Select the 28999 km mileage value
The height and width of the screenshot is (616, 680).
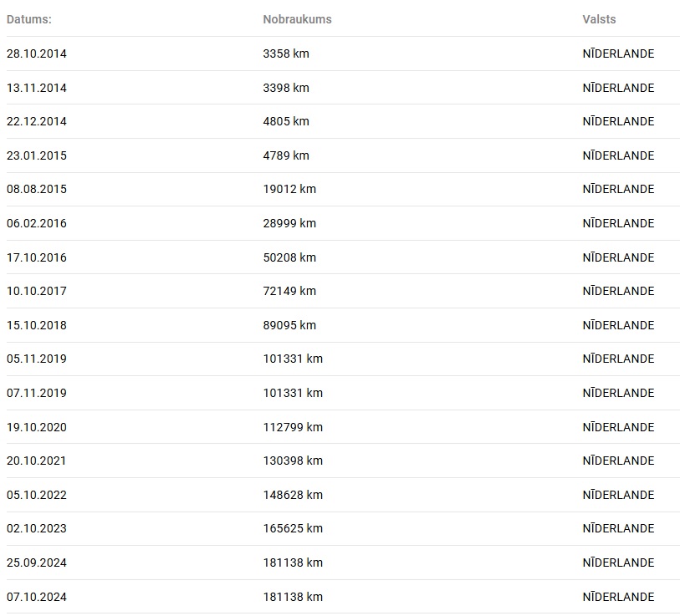[x=289, y=223]
